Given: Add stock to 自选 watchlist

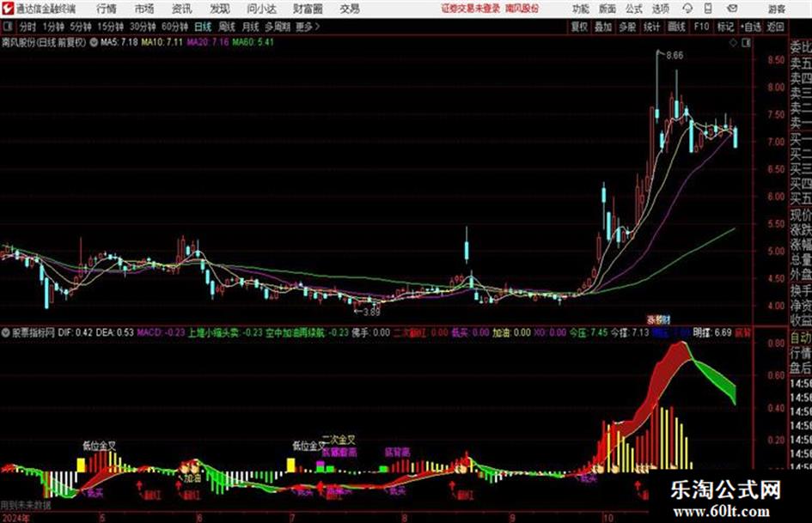Looking at the screenshot, I should pos(750,27).
